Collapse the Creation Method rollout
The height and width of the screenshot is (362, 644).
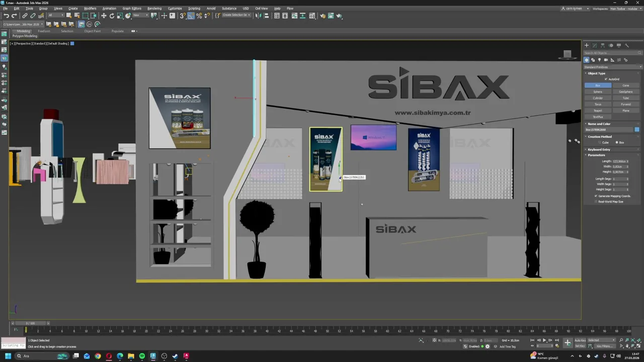pyautogui.click(x=600, y=137)
